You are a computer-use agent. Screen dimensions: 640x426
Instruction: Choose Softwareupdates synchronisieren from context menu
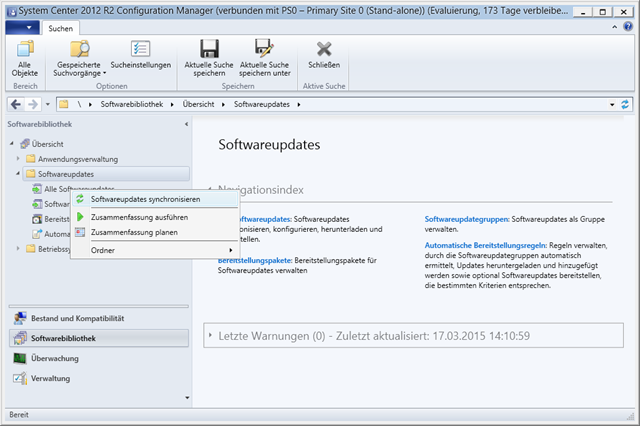[x=155, y=199]
